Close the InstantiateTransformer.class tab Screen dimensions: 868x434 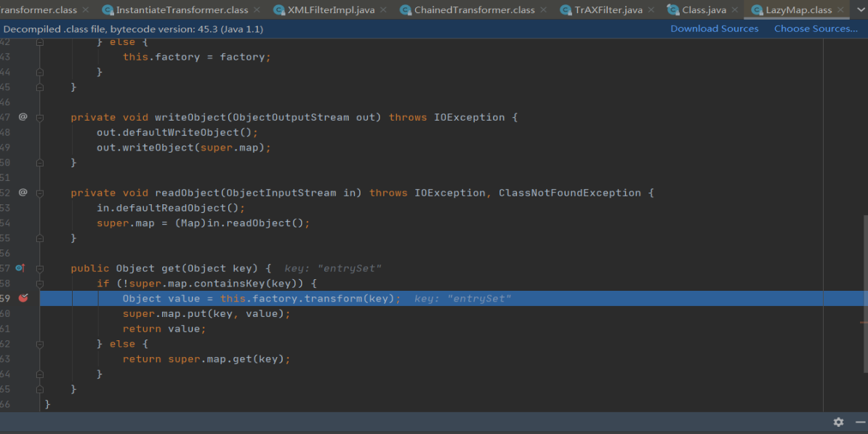[257, 10]
